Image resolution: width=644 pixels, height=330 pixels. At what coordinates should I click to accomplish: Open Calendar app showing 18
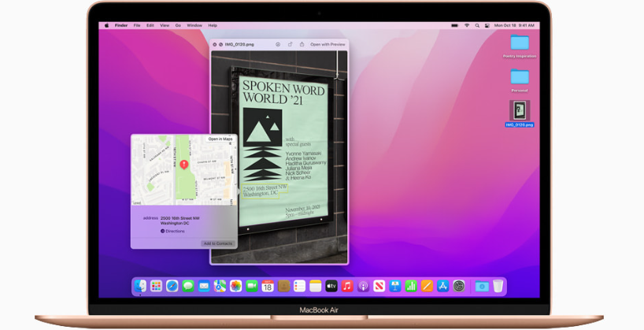(268, 286)
